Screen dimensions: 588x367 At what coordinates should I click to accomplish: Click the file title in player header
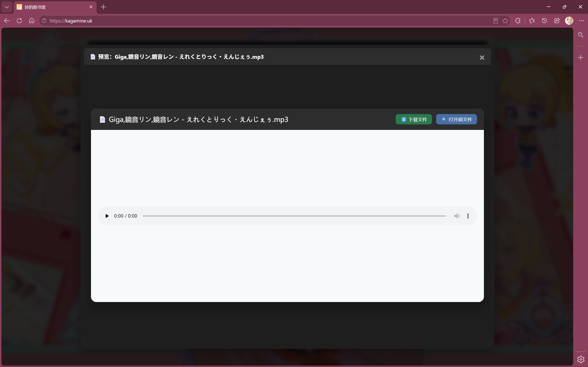coord(198,119)
